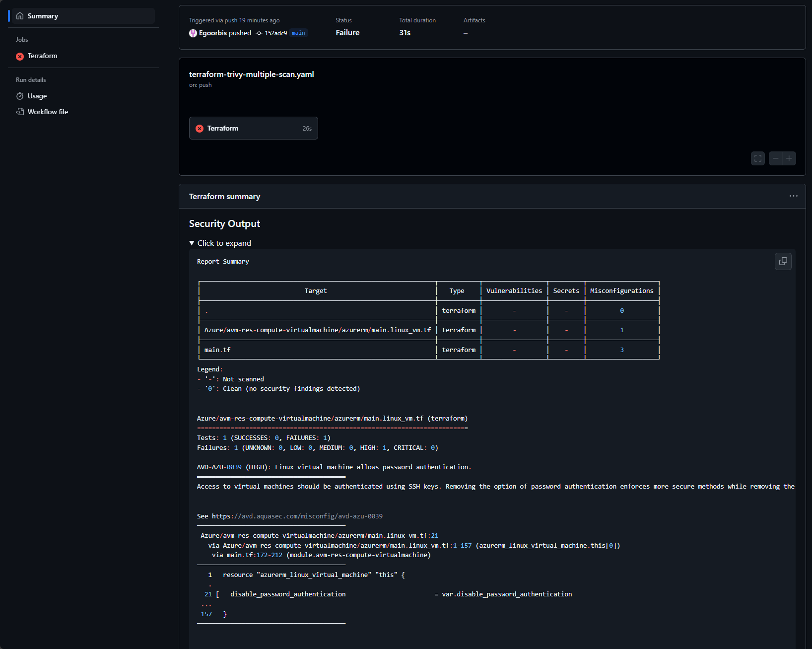Open the Terraform job card in workflow graph

click(x=253, y=128)
